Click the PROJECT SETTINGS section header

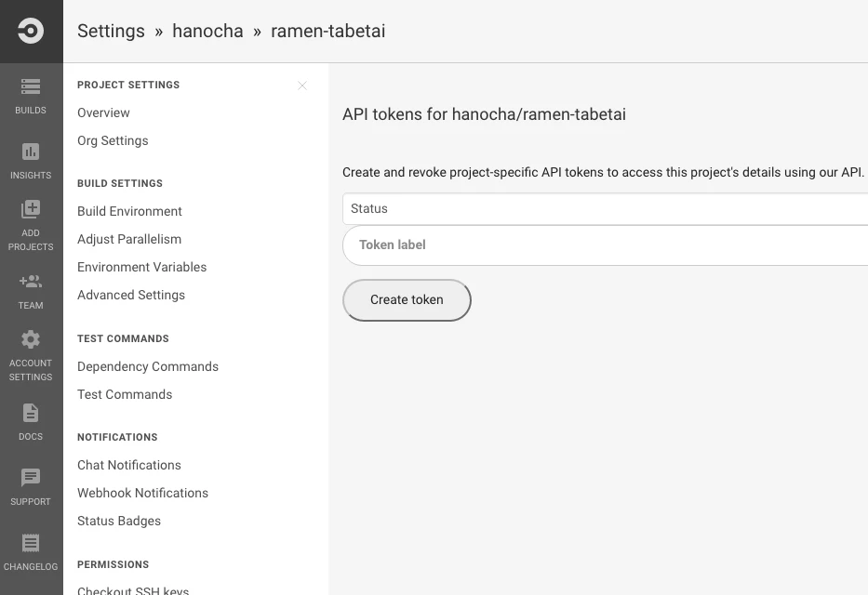[x=128, y=85]
